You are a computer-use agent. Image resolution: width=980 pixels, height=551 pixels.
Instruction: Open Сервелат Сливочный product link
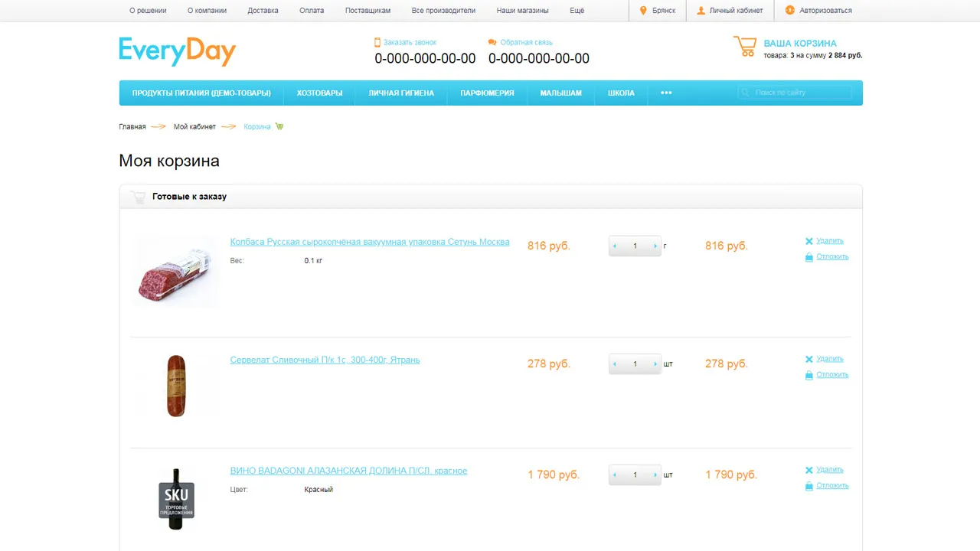coord(325,360)
